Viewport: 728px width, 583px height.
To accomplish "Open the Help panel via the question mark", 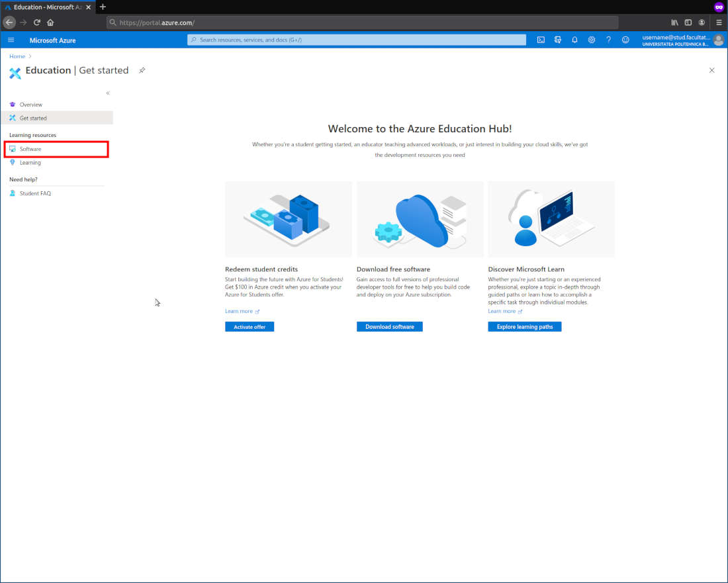I will pos(608,40).
